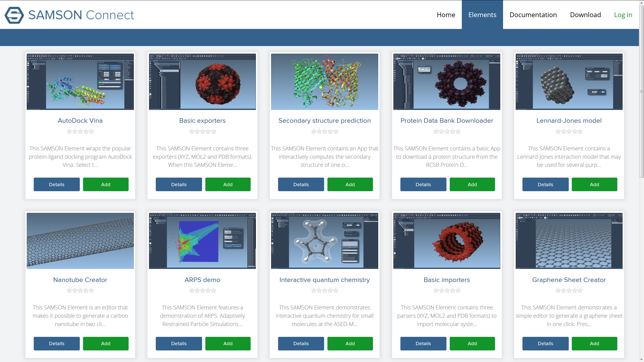644x362 pixels.
Task: View Details of Interactive quantum chemistry
Action: coord(301,343)
